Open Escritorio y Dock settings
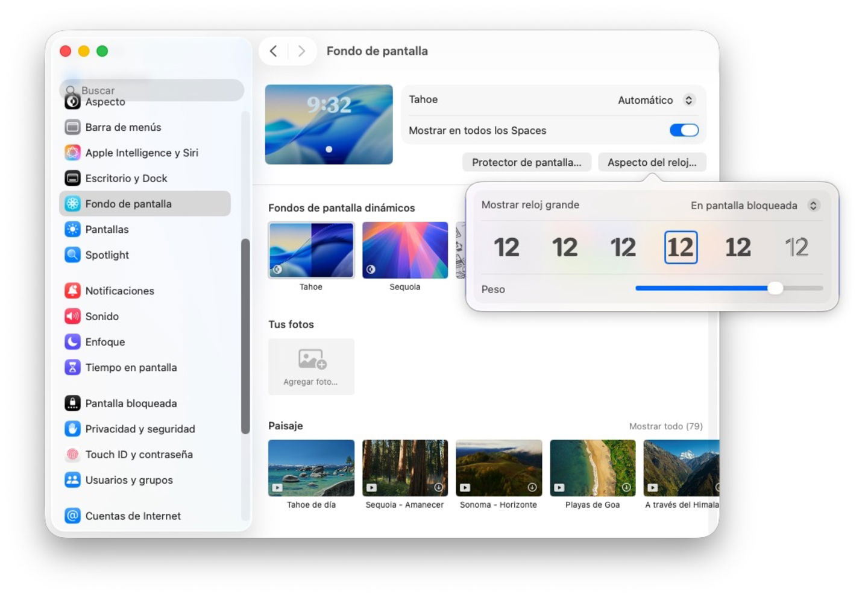 (x=126, y=178)
